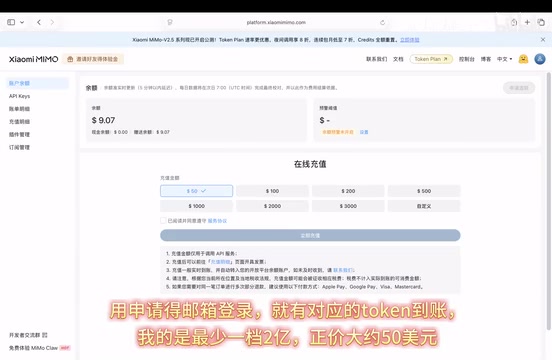This screenshot has height=360, width=552.
Task: Open 控制台 in the top navigation
Action: [466, 59]
